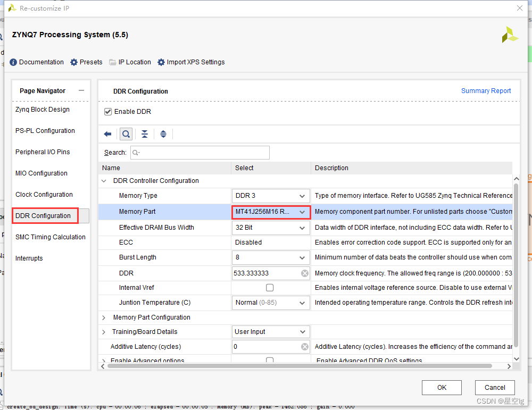
Task: Select the Memory Part row label
Action: coord(137,212)
